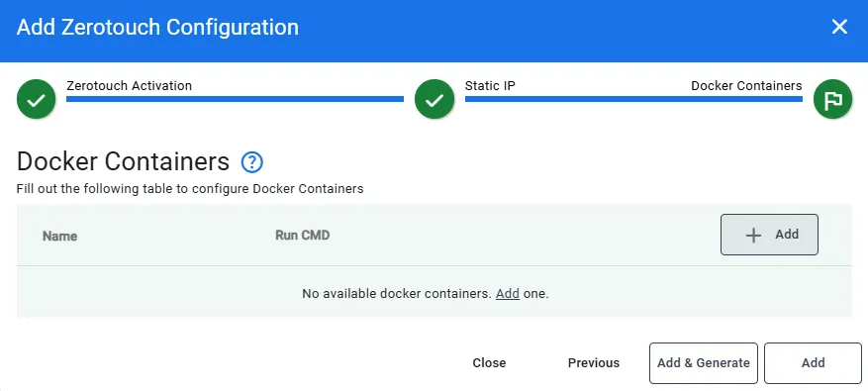Select the Zerotouch Activation step label
Screen dimensions: 868x391
click(x=129, y=86)
